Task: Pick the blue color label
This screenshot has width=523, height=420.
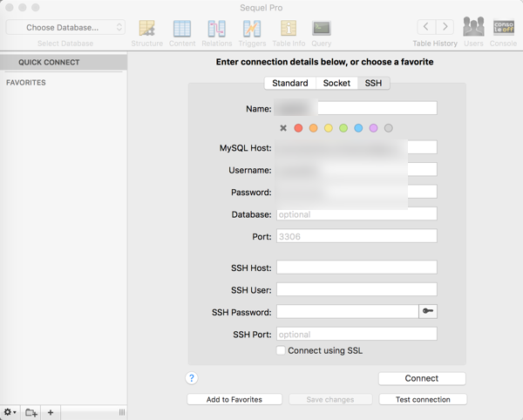Action: click(x=358, y=128)
